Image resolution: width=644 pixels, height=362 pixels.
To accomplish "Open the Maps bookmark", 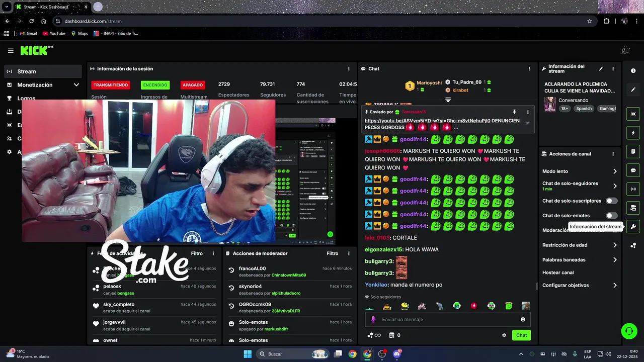I will click(x=79, y=34).
